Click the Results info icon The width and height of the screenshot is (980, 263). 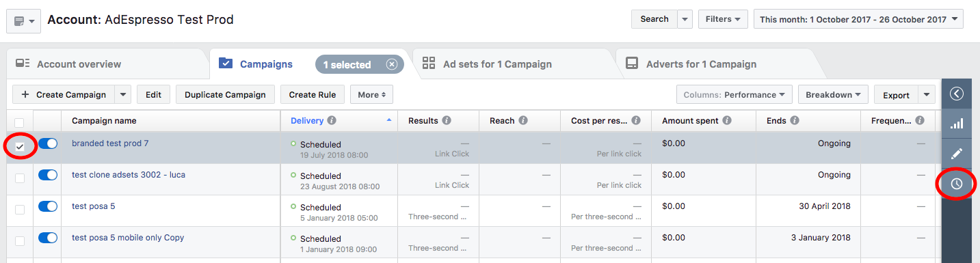click(x=447, y=121)
